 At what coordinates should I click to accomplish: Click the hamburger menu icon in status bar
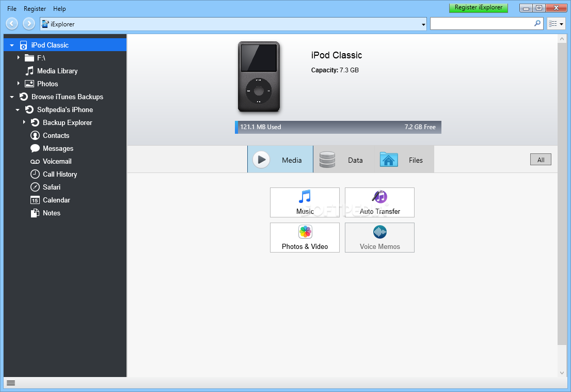tap(11, 383)
